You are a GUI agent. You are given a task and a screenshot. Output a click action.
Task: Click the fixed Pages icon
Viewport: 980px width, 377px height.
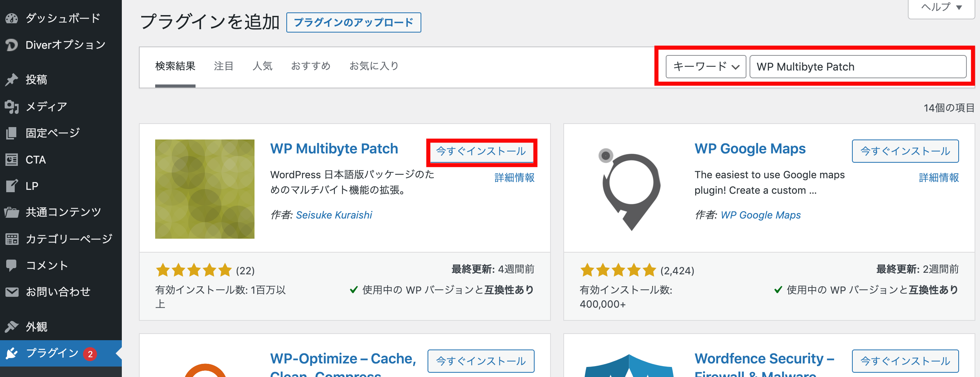12,133
